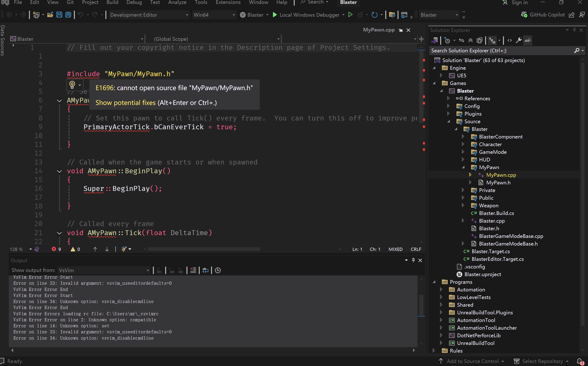Click the Open File folder icon
This screenshot has width=588, height=366.
click(50, 15)
